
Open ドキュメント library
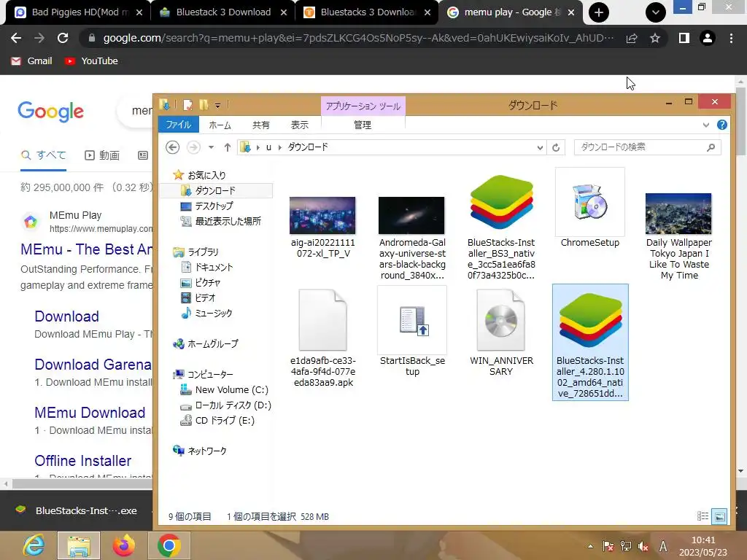coord(214,267)
